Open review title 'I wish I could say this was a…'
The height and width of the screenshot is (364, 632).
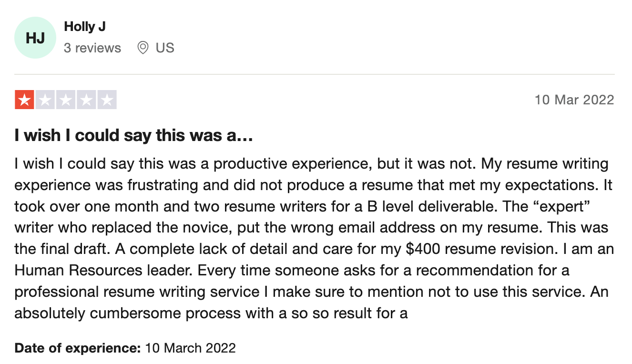pos(133,136)
